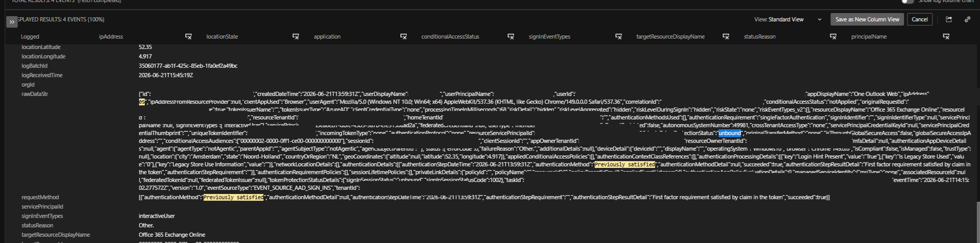Click the vertical scrollbar thumb

pyautogui.click(x=978, y=222)
